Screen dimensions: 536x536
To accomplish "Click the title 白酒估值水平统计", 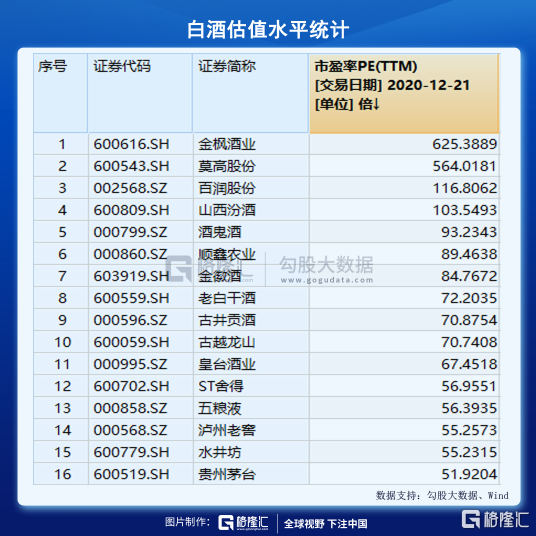I will pos(268,29).
